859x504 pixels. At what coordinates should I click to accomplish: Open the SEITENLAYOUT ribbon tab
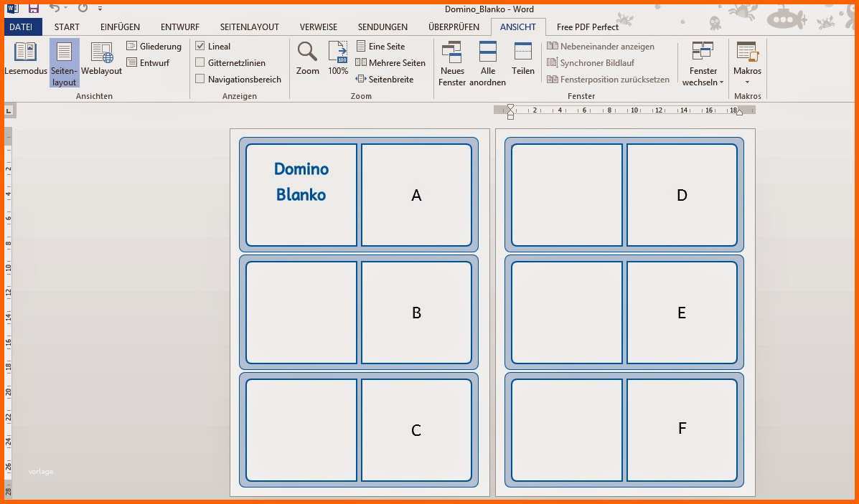pyautogui.click(x=249, y=27)
